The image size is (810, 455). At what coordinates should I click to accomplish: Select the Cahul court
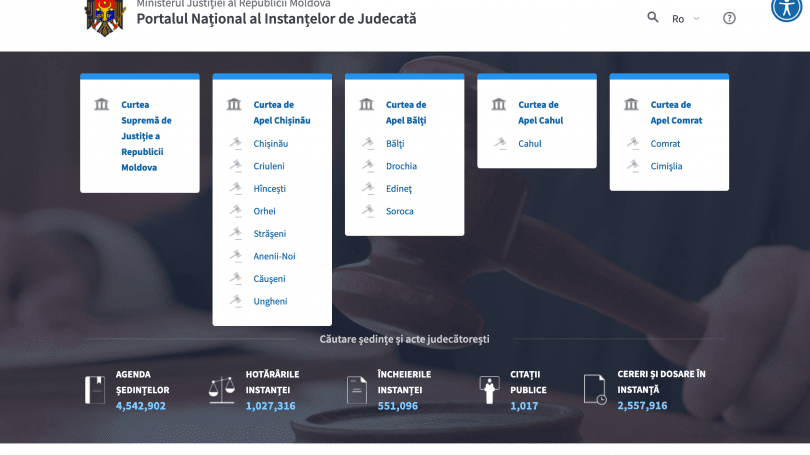[530, 144]
